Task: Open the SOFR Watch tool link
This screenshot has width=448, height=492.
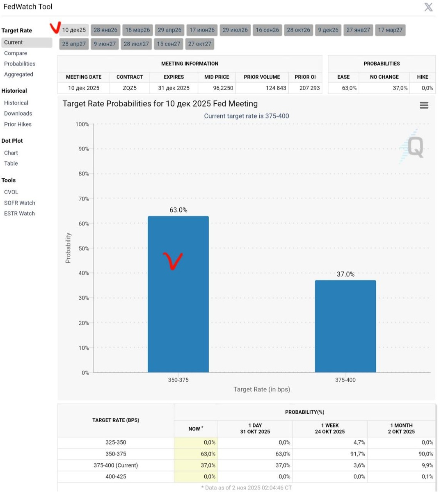Action: (20, 203)
